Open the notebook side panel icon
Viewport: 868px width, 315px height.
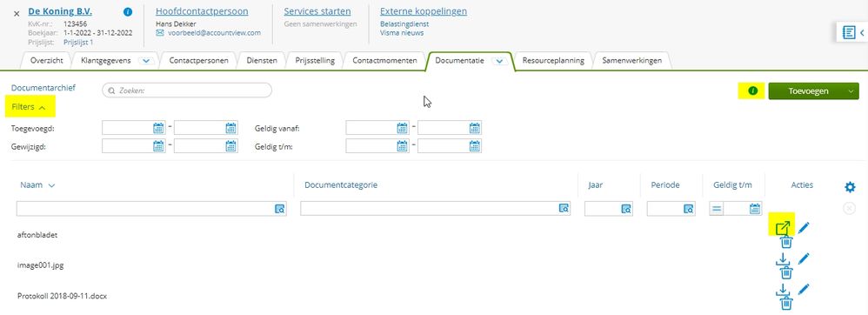(x=849, y=33)
